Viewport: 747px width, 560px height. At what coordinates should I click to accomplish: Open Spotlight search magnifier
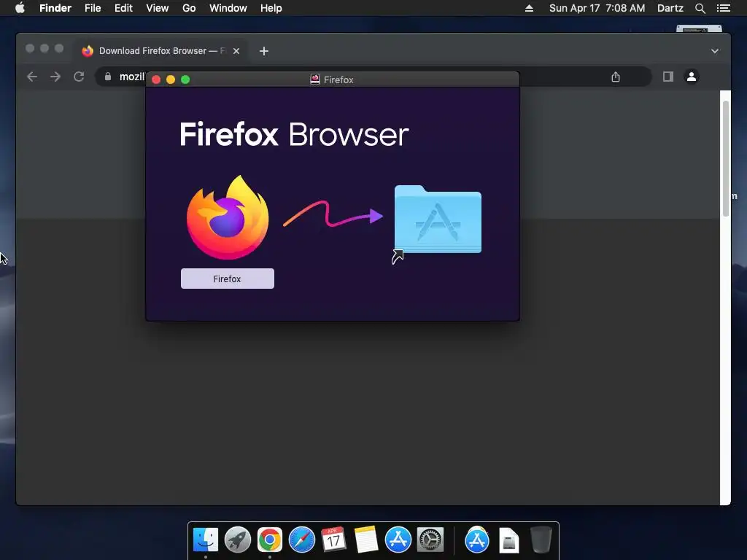coord(700,8)
